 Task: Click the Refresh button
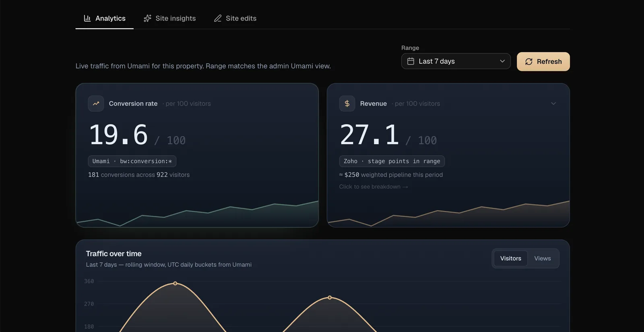tap(543, 62)
